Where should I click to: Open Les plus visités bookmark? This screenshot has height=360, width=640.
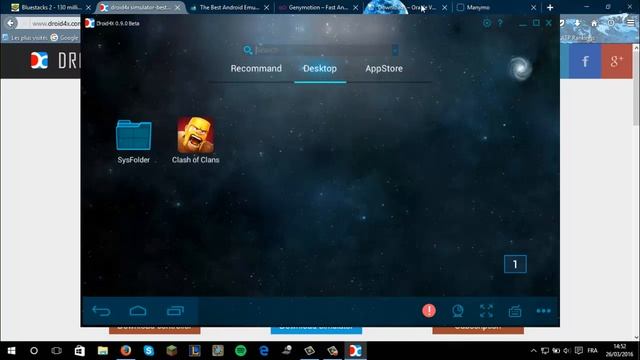[25, 38]
